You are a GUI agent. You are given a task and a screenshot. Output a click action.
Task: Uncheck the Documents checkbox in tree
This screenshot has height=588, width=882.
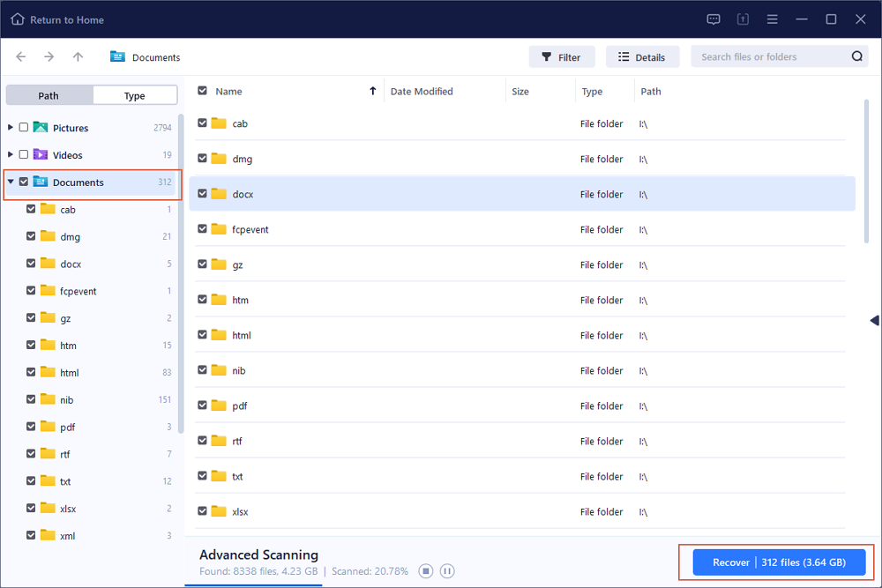click(24, 182)
